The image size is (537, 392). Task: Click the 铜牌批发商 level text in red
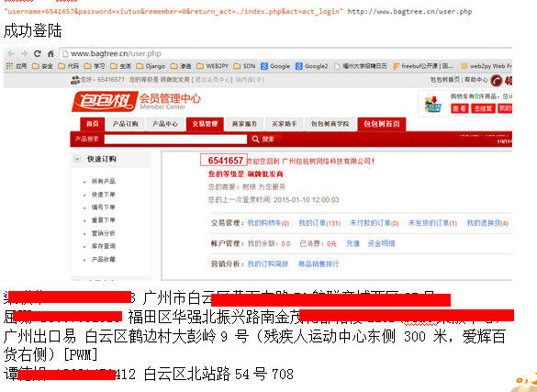click(x=265, y=174)
